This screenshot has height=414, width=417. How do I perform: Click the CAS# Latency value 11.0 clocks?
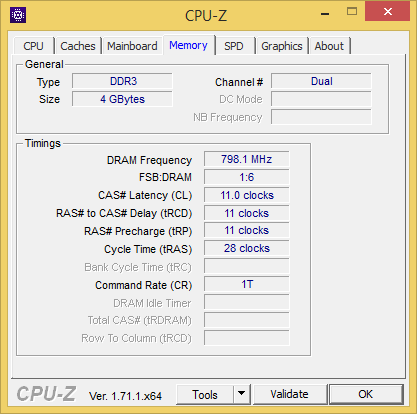[x=247, y=195]
